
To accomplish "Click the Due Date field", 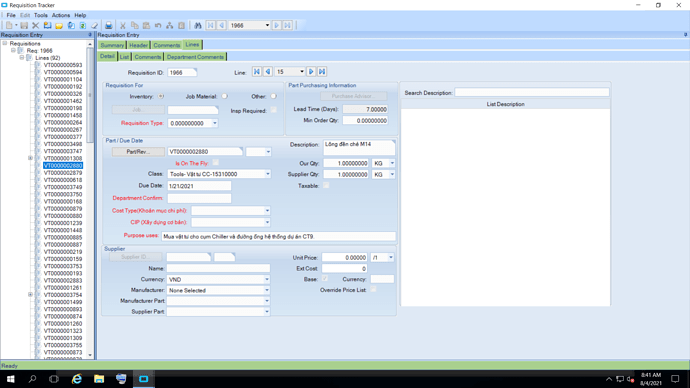I will click(x=199, y=186).
